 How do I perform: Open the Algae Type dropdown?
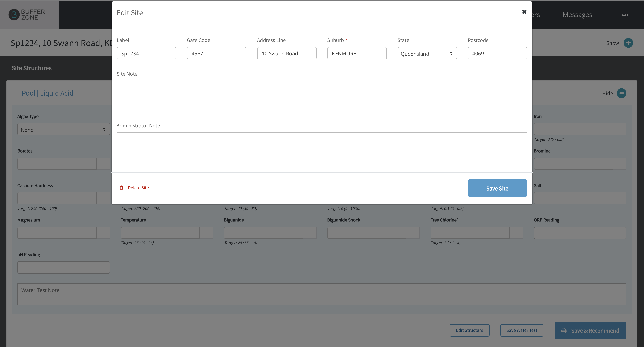tap(63, 129)
